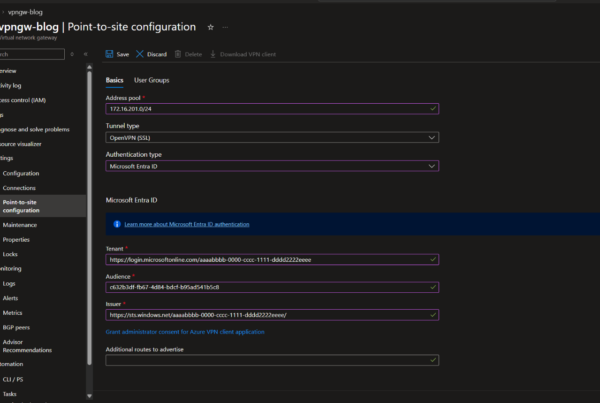Open Connections in sidebar
This screenshot has height=403, width=600.
point(19,188)
